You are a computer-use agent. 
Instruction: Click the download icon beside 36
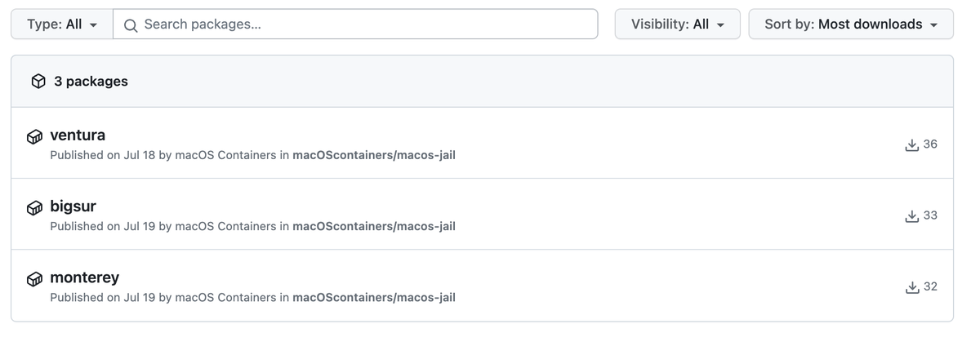(912, 145)
